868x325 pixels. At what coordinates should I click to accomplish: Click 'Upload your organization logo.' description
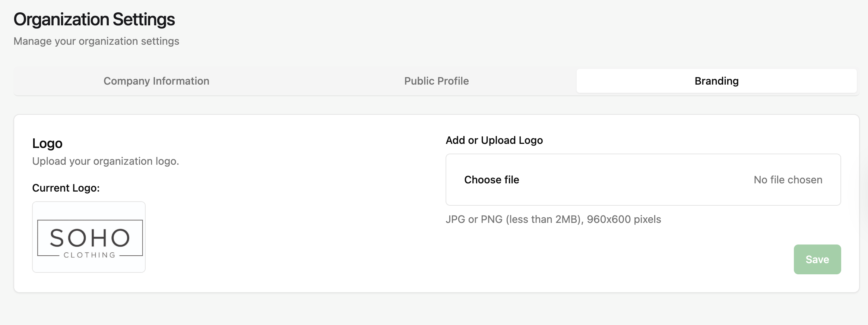[105, 161]
